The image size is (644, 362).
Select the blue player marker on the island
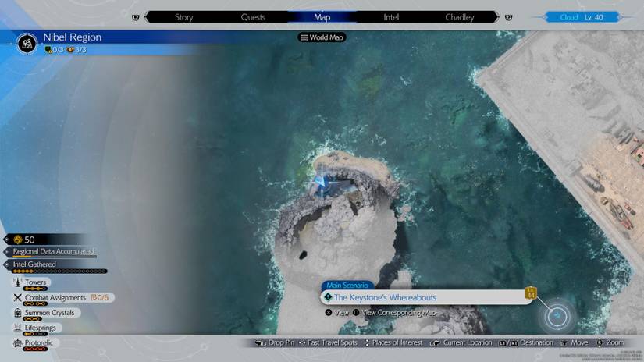pos(320,183)
